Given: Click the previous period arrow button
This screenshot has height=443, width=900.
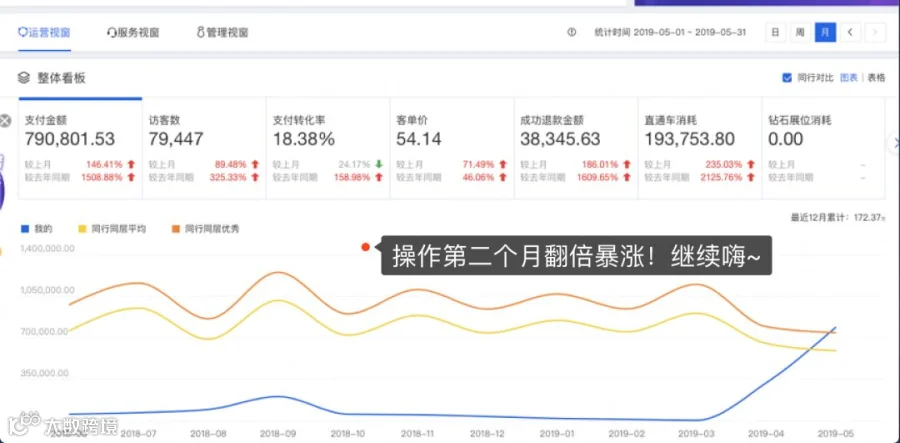Looking at the screenshot, I should [x=850, y=32].
